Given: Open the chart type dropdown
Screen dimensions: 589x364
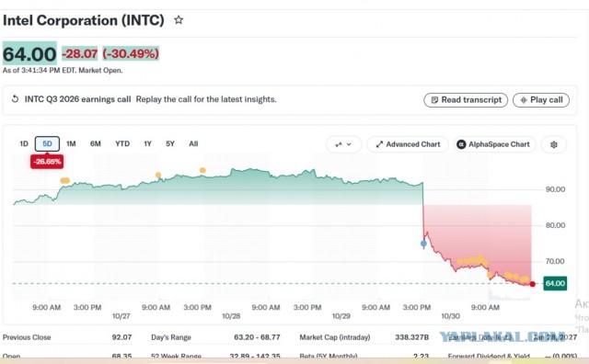Looking at the screenshot, I should point(343,144).
